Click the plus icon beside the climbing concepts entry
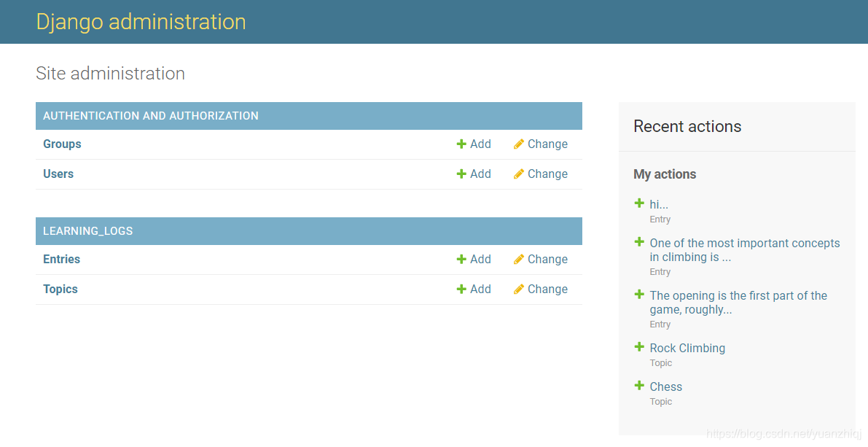Viewport: 868px width, 447px height. pos(639,242)
